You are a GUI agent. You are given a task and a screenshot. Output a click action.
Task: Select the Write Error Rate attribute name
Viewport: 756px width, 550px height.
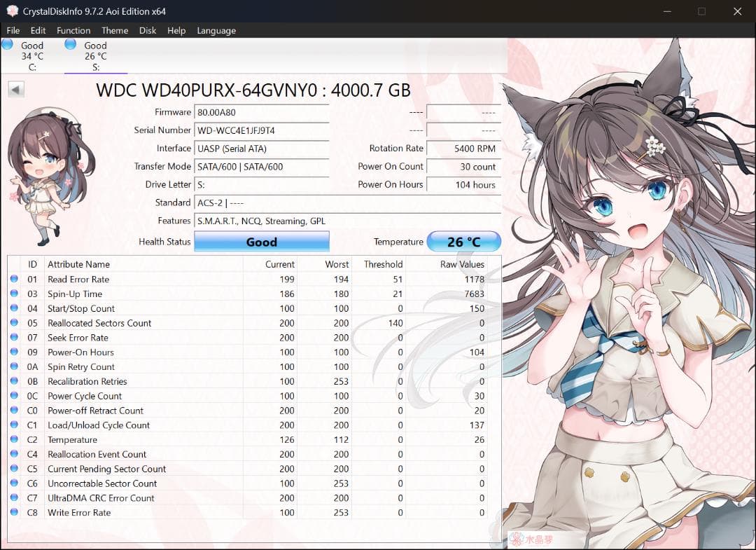coord(79,512)
